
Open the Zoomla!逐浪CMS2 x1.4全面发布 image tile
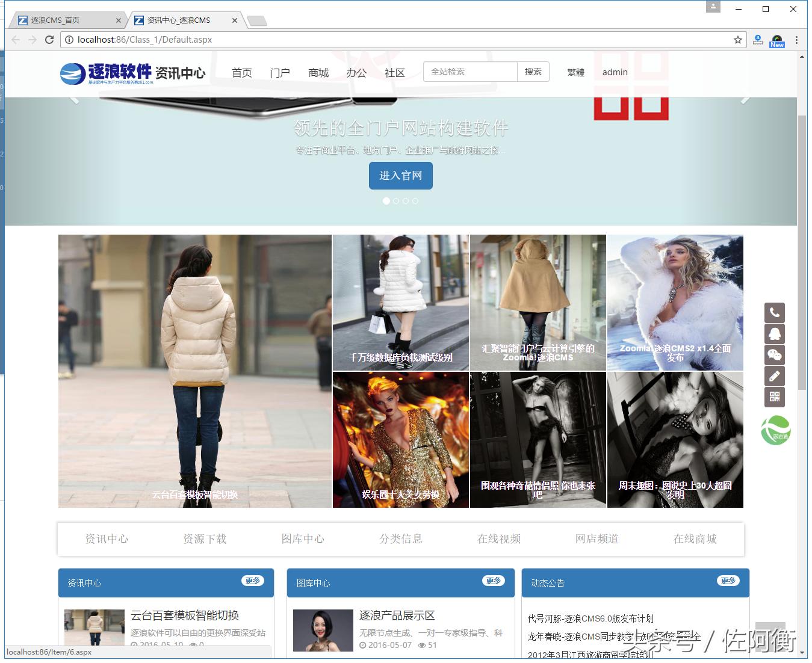675,303
